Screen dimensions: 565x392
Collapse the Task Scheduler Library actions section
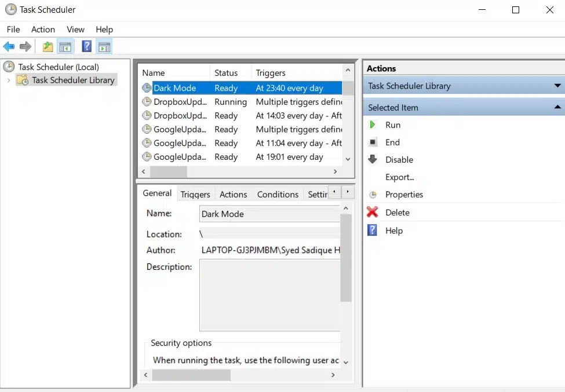coord(558,86)
